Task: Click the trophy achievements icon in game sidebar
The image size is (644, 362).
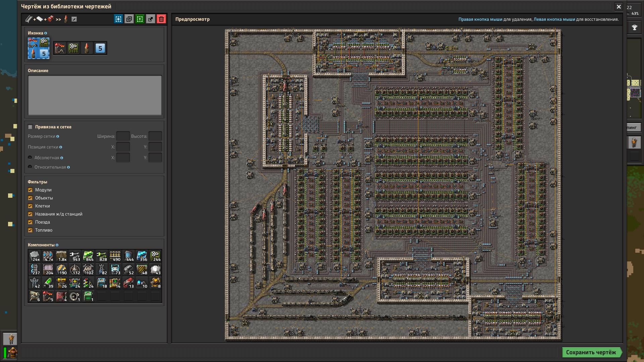Action: pos(635,27)
